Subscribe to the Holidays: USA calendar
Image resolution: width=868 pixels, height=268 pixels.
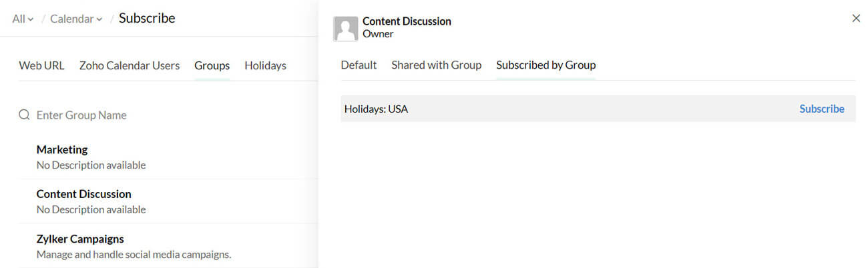821,109
